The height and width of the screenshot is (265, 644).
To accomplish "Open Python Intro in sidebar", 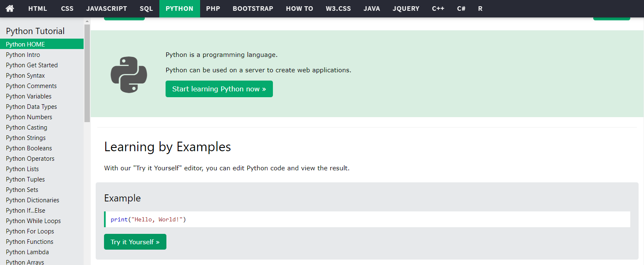I will (42, 54).
